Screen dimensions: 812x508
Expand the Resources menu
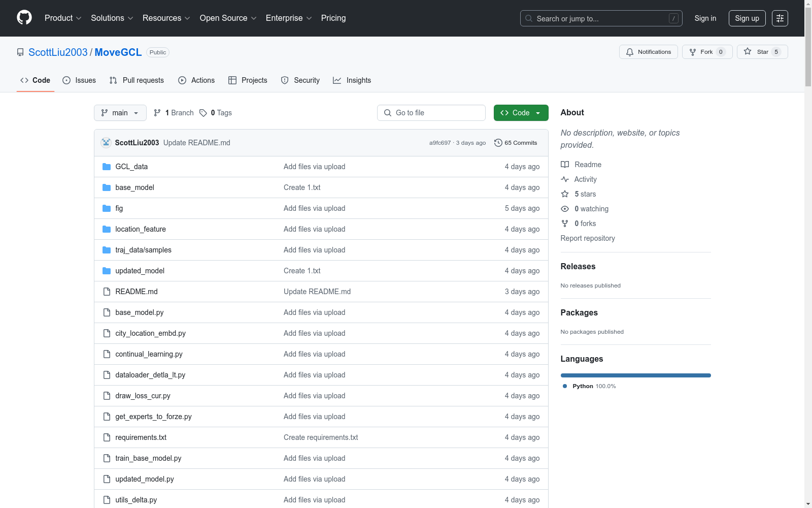point(166,18)
